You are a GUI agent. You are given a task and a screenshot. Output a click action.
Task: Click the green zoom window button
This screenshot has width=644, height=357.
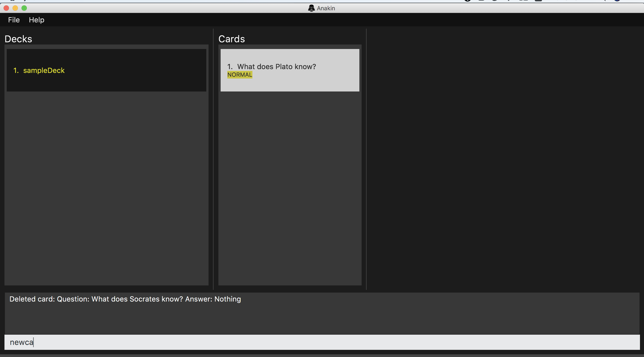24,8
